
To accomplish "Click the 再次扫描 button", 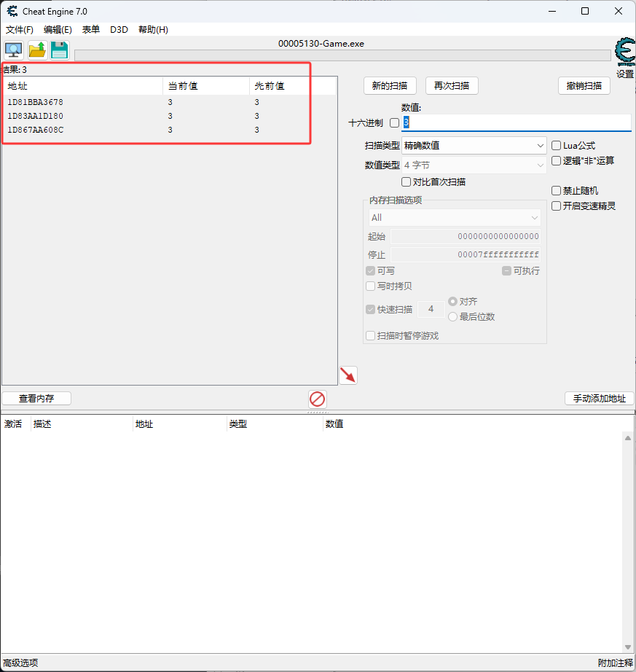I will [452, 86].
